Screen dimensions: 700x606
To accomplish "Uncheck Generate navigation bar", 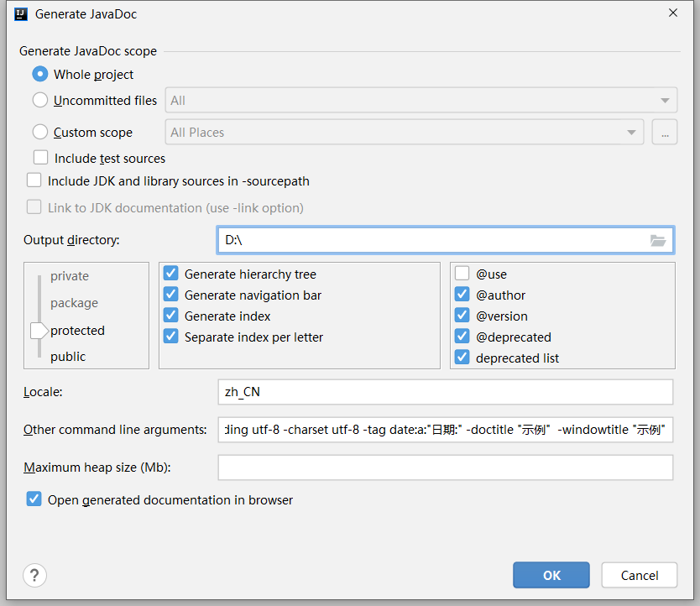I will (171, 294).
